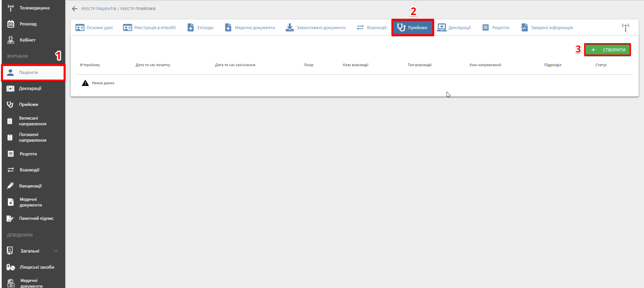The height and width of the screenshot is (288, 644).
Task: Click the back arrow in breadcrumb
Action: pyautogui.click(x=74, y=9)
